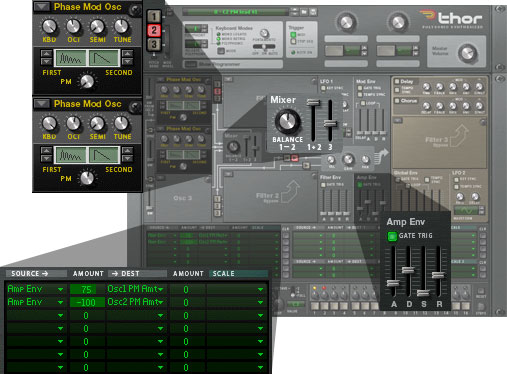507x374 pixels.
Task: Click the TUNE knob in the upper enlarged oscillator
Action: pyautogui.click(x=122, y=27)
